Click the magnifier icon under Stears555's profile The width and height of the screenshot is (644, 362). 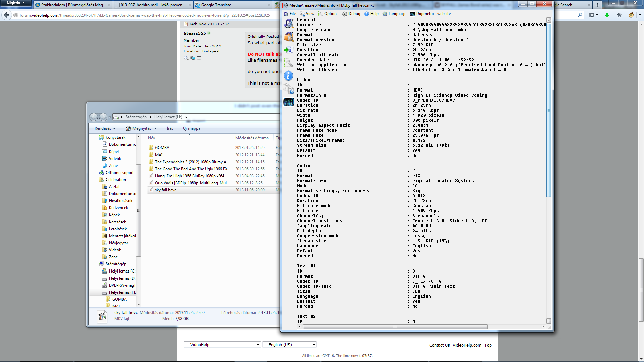click(x=186, y=58)
